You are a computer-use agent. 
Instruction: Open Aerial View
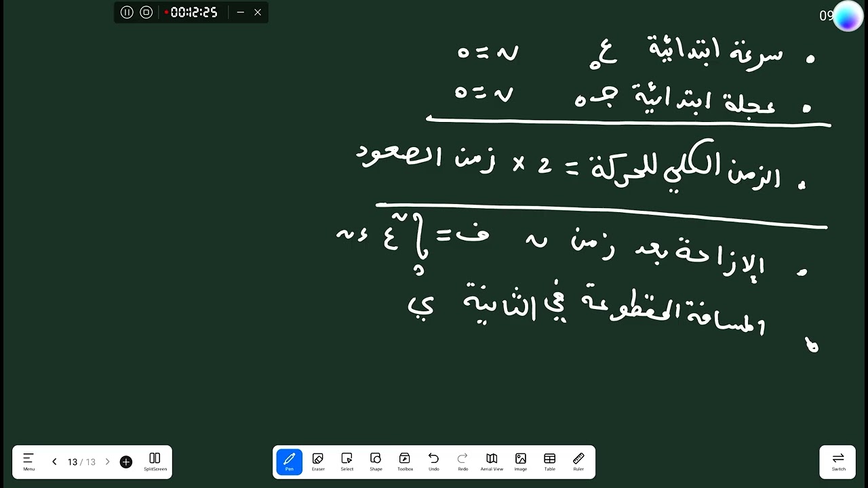pyautogui.click(x=492, y=462)
